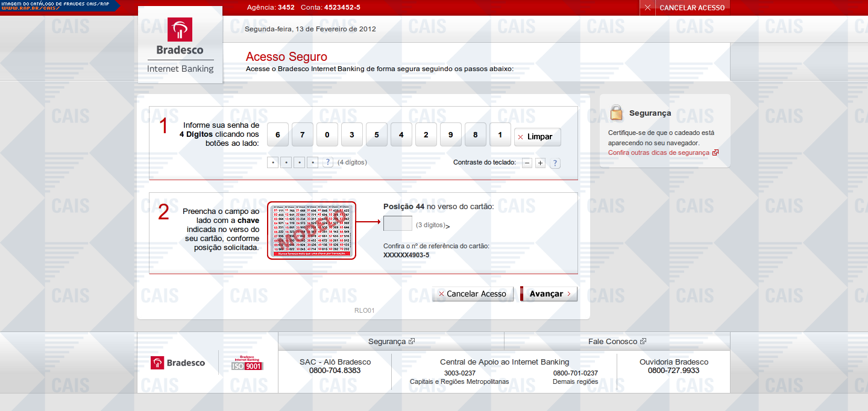The width and height of the screenshot is (868, 411).
Task: Open the Fale Conosco footer tab
Action: (617, 341)
